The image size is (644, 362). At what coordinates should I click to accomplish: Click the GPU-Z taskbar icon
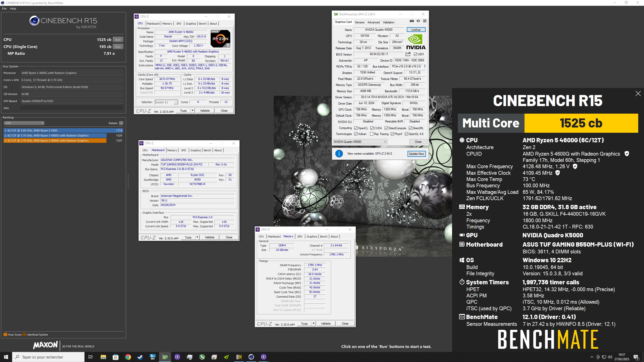[165, 357]
